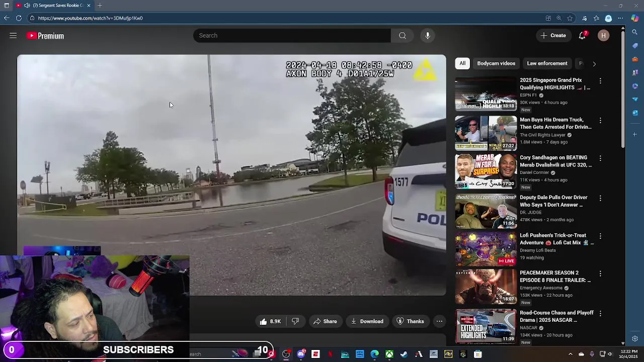Open browser Settings and more ellipsis
This screenshot has width=644, height=362.
coord(620,18)
